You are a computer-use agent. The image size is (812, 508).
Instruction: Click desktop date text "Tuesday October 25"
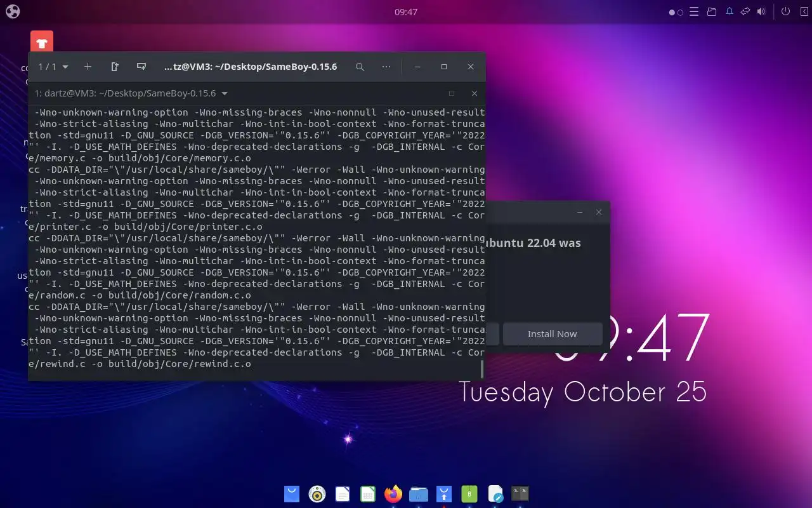pyautogui.click(x=583, y=392)
